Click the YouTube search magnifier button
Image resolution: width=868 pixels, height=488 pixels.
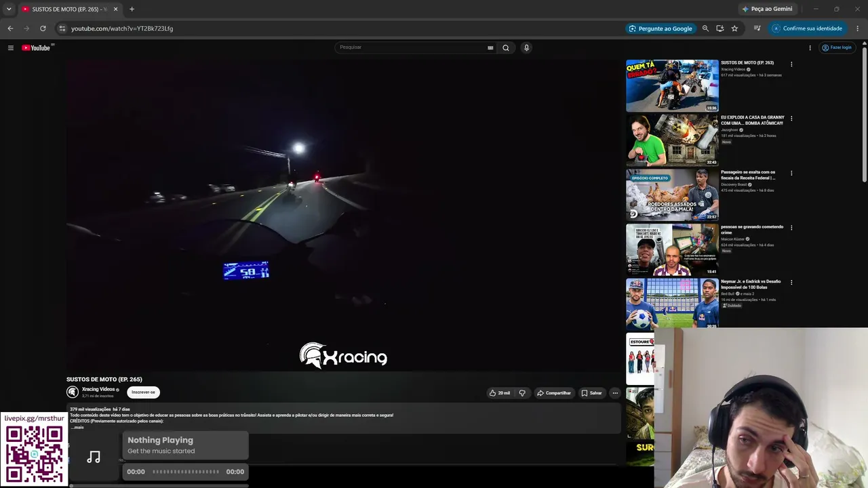pyautogui.click(x=506, y=47)
